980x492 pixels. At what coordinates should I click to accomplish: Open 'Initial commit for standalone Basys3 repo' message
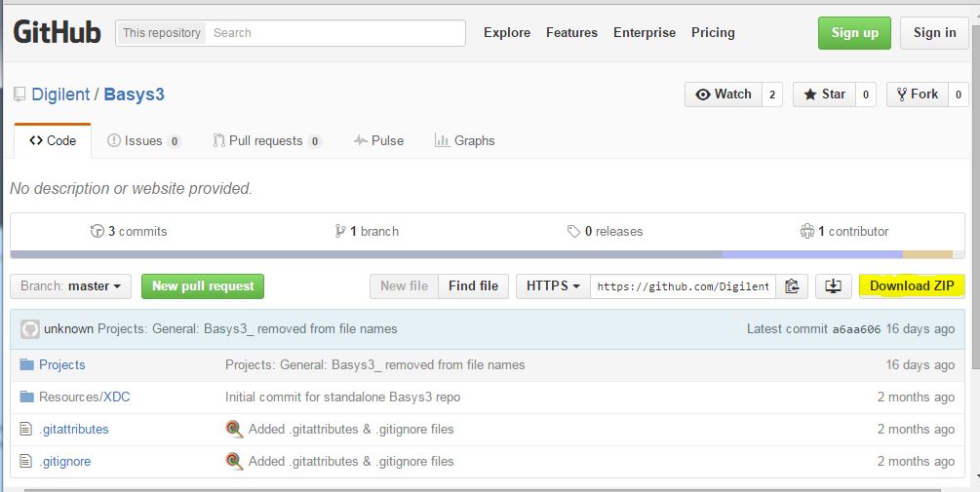(x=342, y=397)
